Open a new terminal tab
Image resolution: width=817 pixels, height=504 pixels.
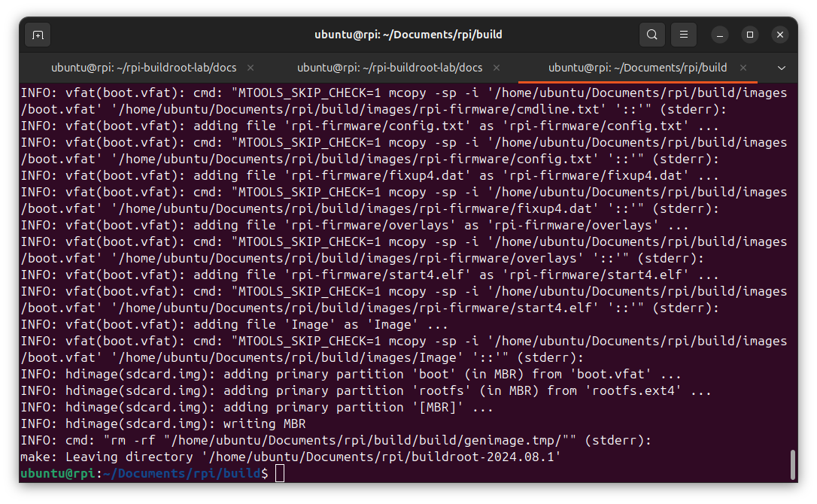pos(38,35)
